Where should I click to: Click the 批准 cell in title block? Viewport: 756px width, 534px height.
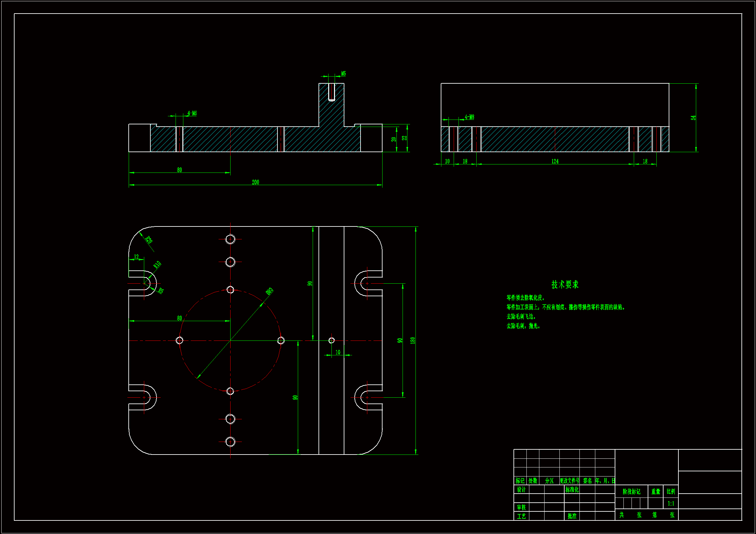coord(572,516)
